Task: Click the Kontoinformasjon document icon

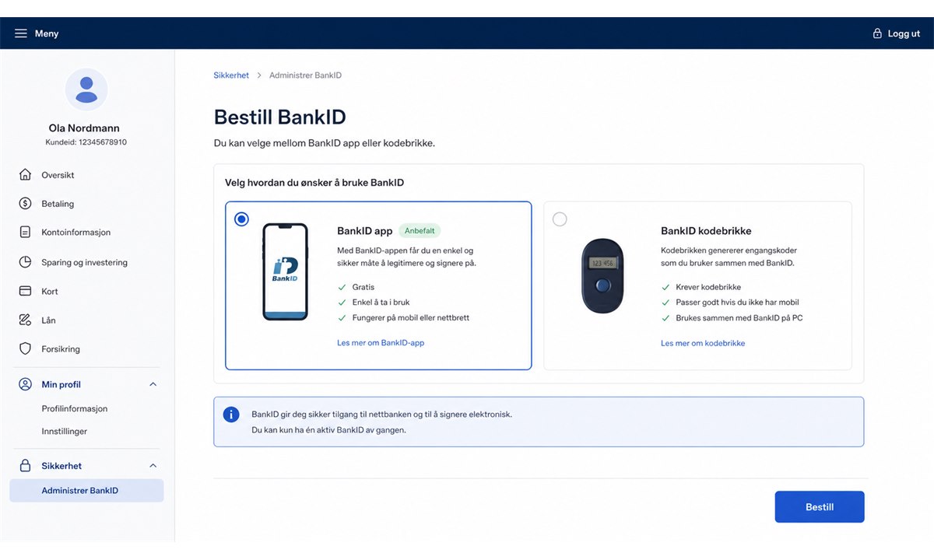Action: click(25, 233)
